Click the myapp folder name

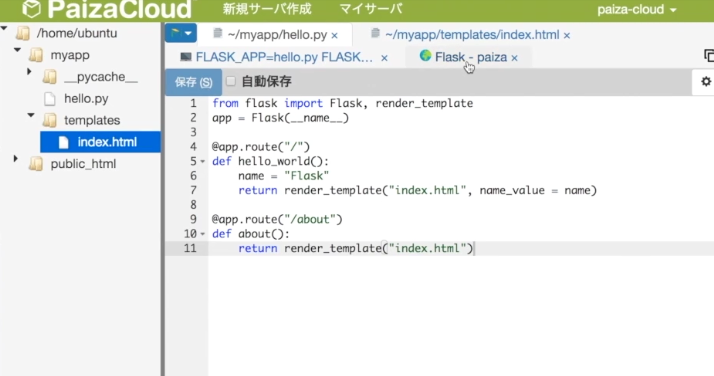70,55
